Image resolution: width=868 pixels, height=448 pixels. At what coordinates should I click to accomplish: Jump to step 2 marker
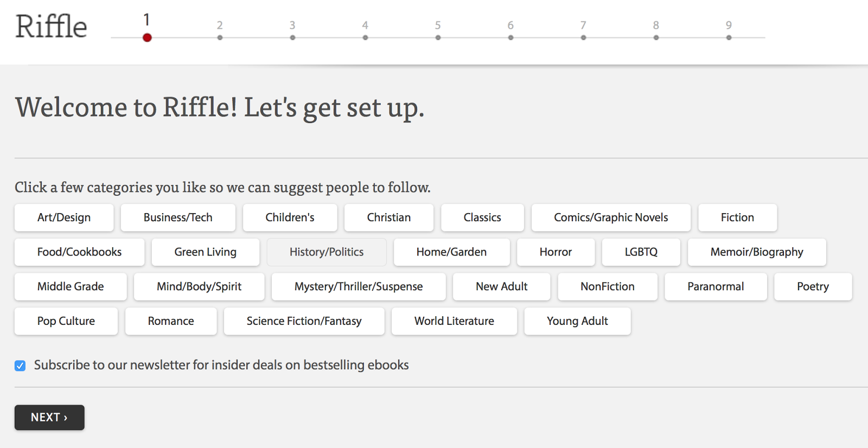pyautogui.click(x=220, y=37)
